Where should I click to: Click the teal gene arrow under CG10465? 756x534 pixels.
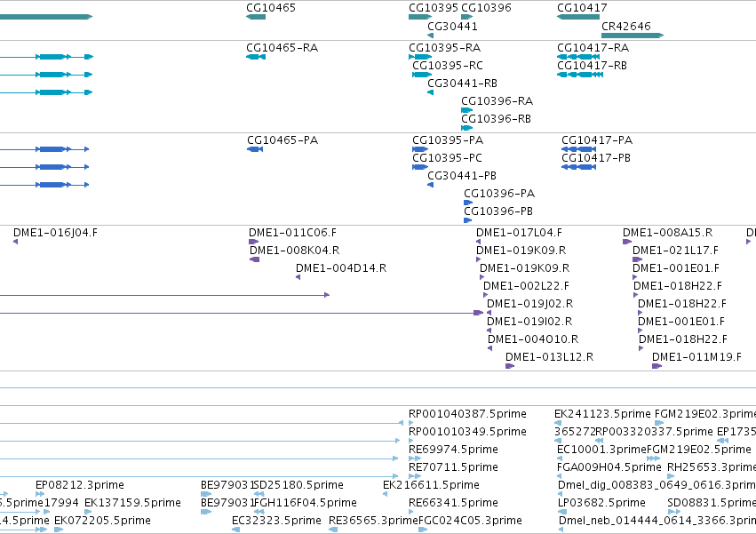coord(256,17)
